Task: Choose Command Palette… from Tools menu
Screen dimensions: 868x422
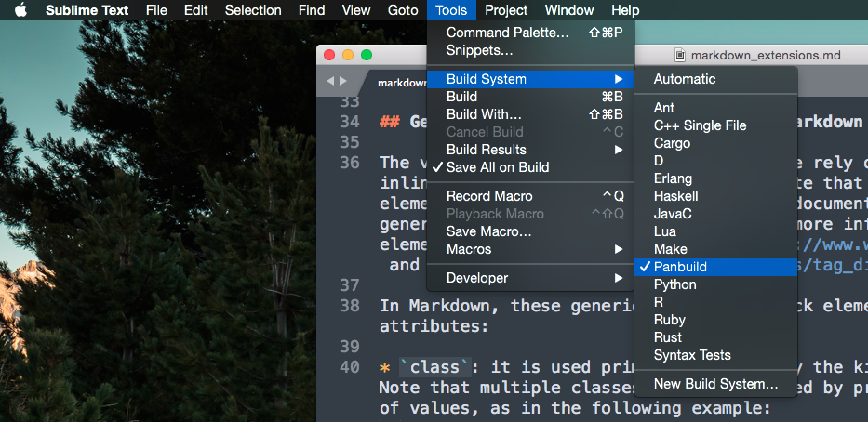Action: point(530,33)
